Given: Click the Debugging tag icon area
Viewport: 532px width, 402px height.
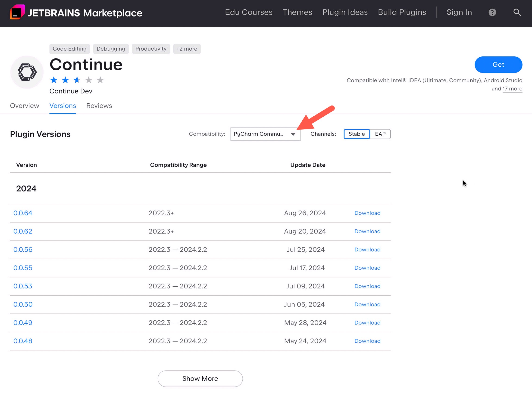Looking at the screenshot, I should pos(111,49).
